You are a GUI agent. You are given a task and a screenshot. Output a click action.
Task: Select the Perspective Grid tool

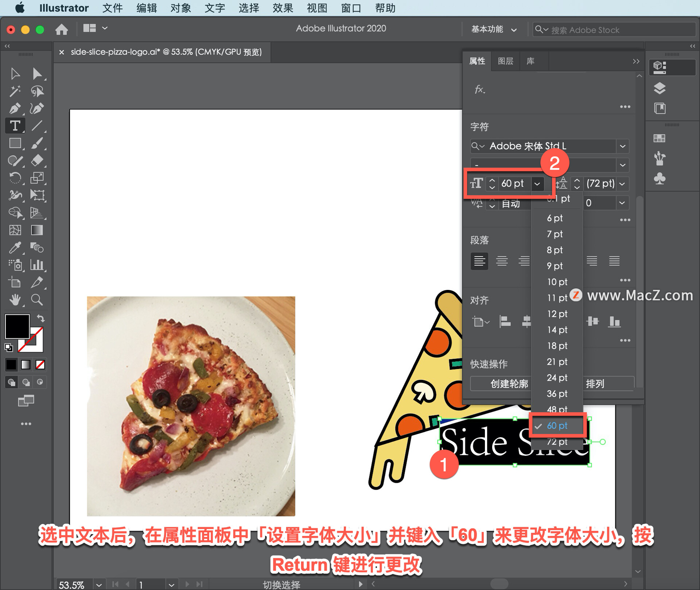37,213
